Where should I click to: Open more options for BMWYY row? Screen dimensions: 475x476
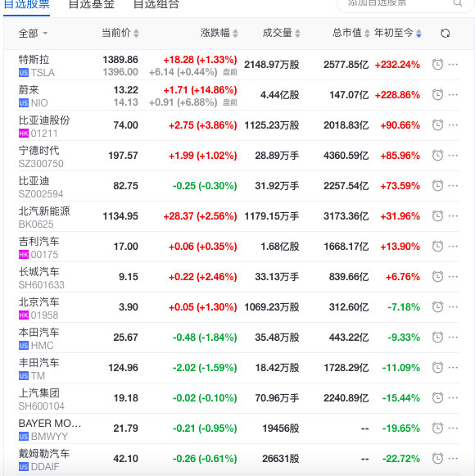click(453, 428)
